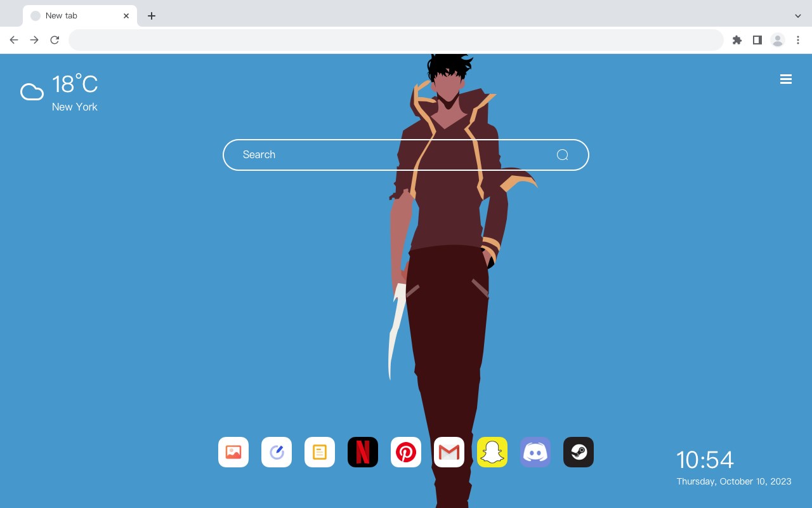Open the Snapchat shortcut
Screen dimensions: 812x508
[492, 452]
